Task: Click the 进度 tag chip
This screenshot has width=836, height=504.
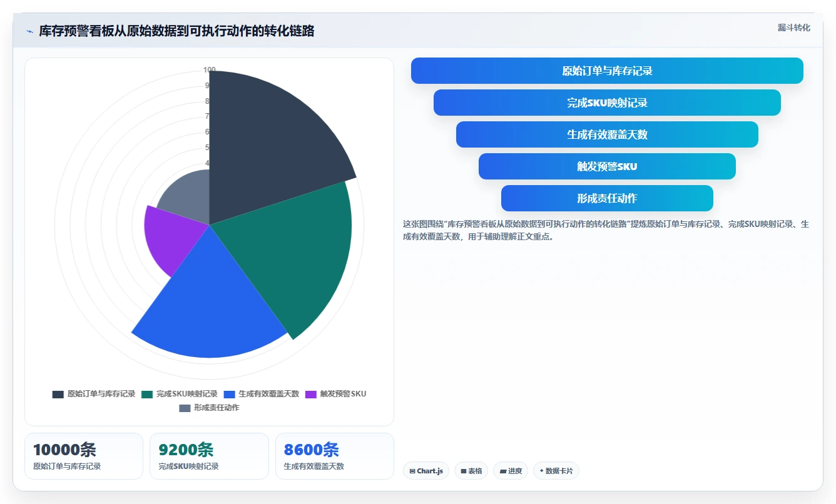Action: tap(511, 471)
